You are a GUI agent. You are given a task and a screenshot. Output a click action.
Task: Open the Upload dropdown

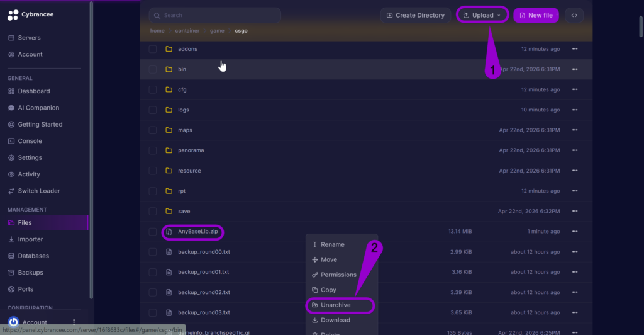click(482, 15)
